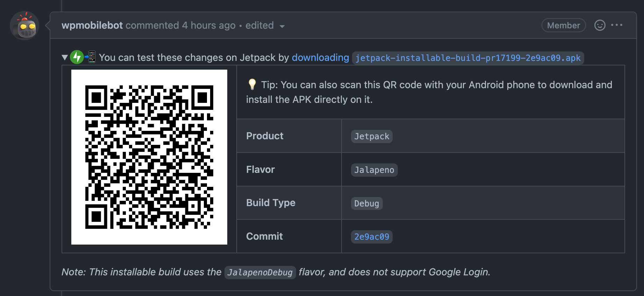644x296 pixels.
Task: Click the downloading link
Action: pos(321,57)
